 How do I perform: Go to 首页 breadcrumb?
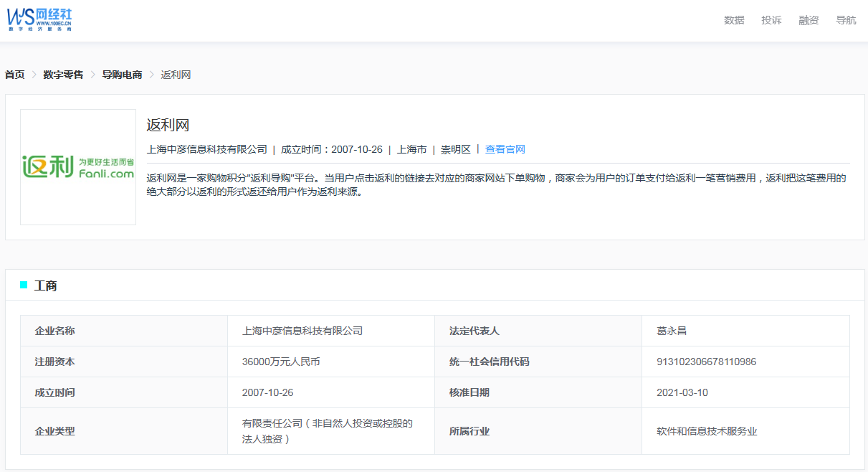tap(14, 75)
